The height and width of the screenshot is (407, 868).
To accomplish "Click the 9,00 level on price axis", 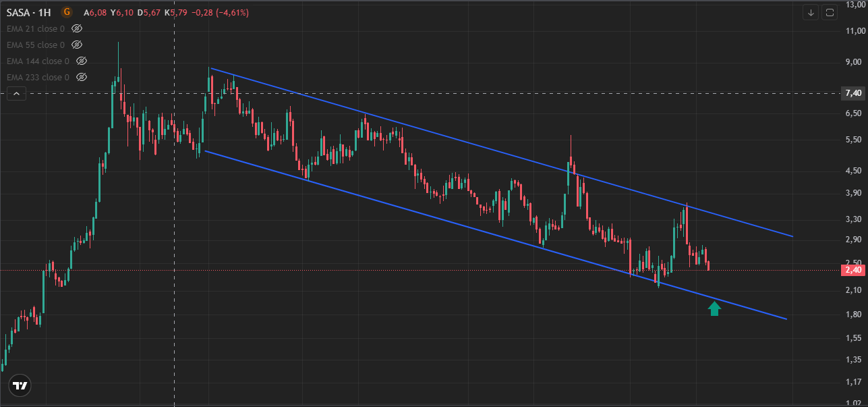I will 855,63.
